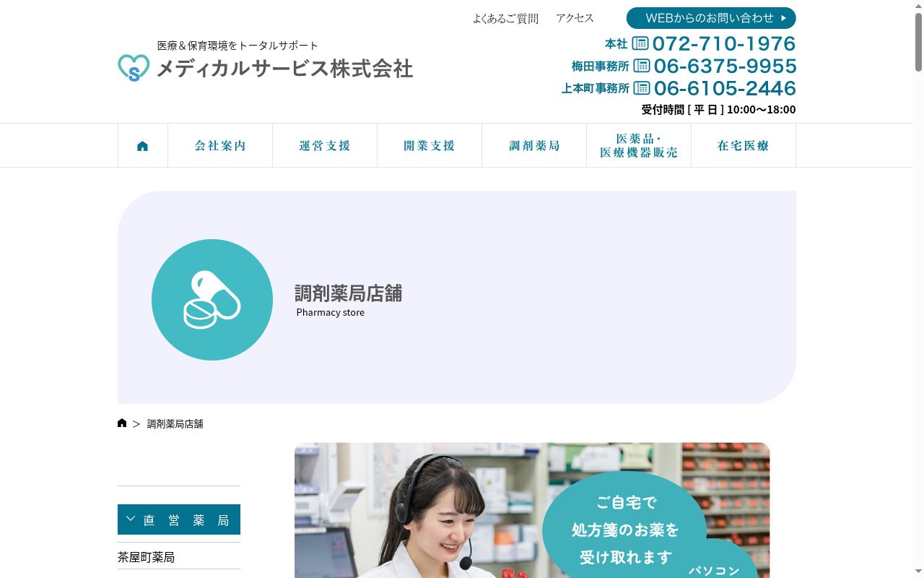924x578 pixels.
Task: Click the phone icon beside 上本町事務所 number
Action: (x=642, y=88)
